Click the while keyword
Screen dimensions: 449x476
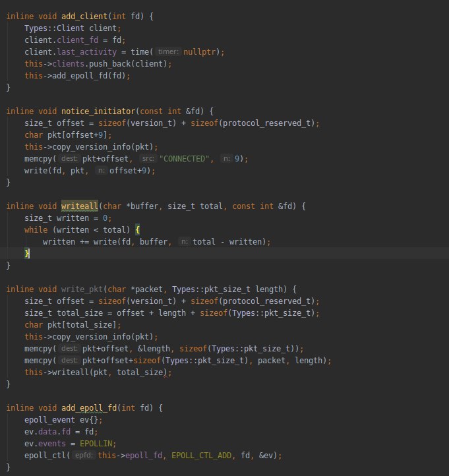pos(36,230)
